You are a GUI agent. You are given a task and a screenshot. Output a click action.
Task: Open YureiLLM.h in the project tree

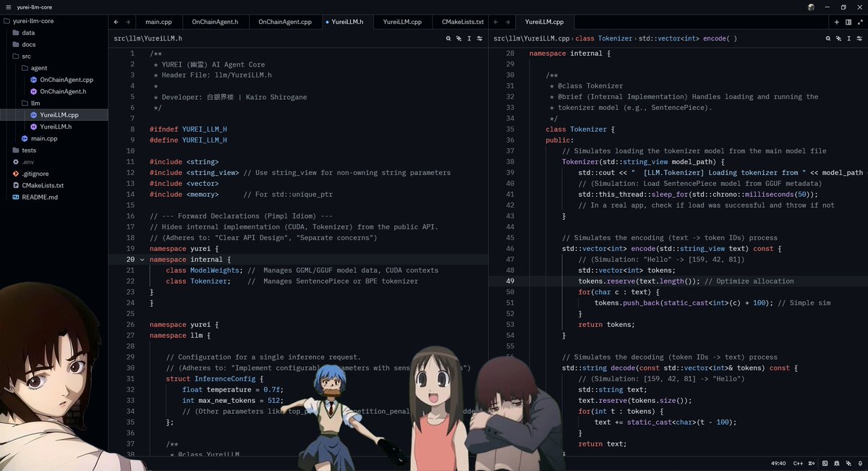pos(56,126)
